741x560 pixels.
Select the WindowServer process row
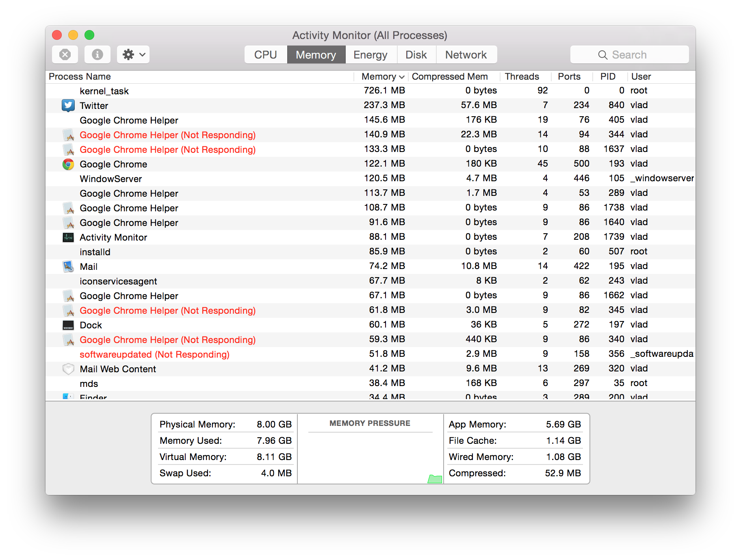[370, 178]
